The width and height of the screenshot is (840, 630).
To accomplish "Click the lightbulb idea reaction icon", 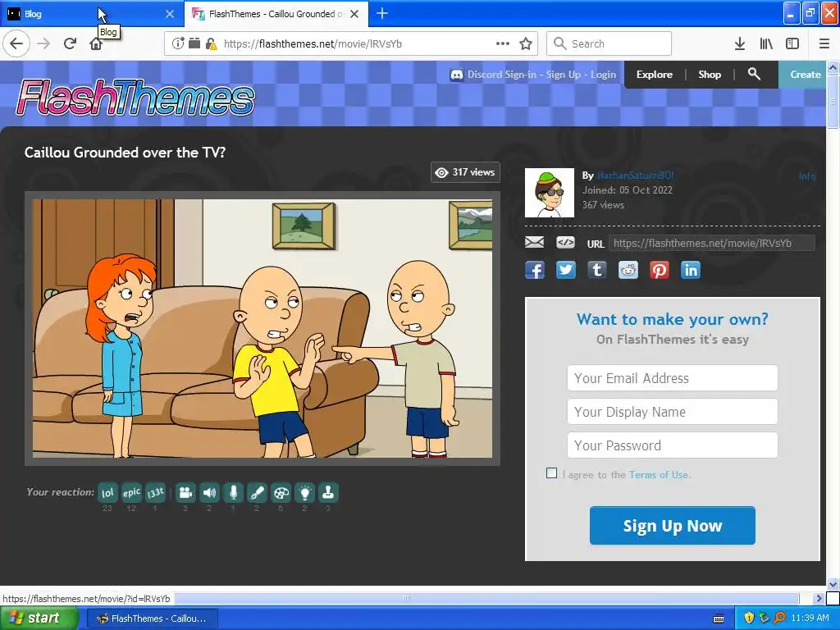I will point(304,492).
